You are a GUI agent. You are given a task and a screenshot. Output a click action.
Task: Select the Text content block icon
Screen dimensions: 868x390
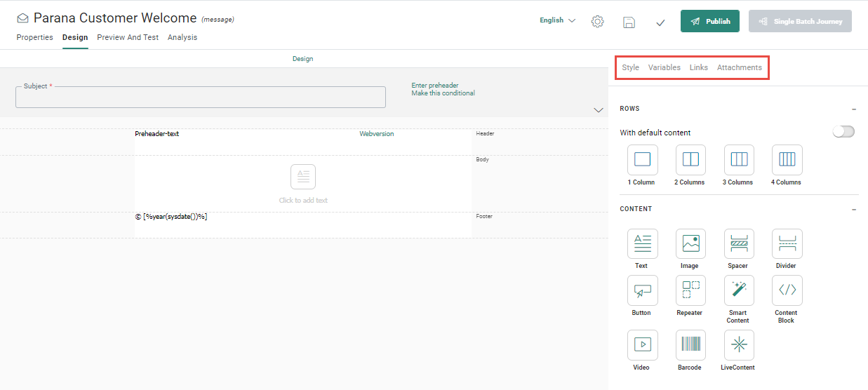[641, 244]
